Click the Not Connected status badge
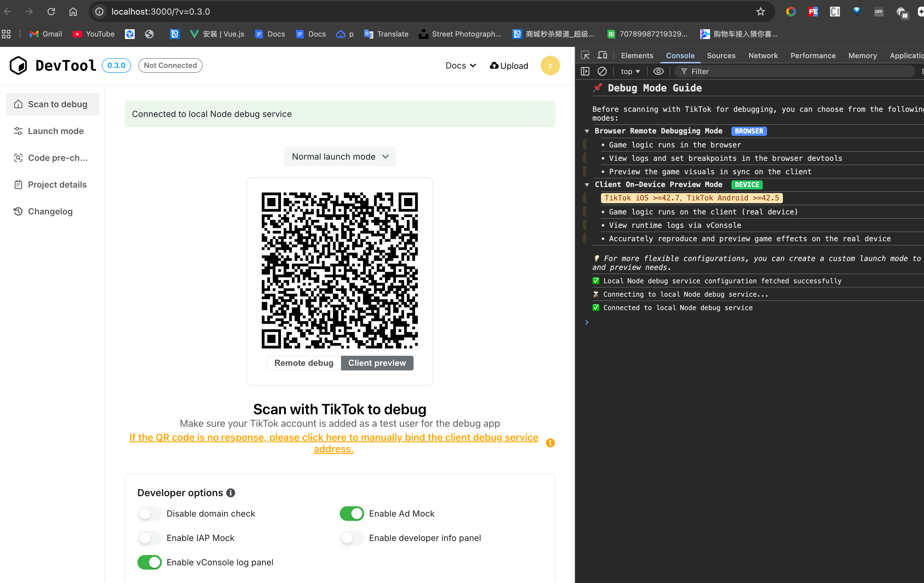Screen dimensions: 924x583 pos(170,65)
